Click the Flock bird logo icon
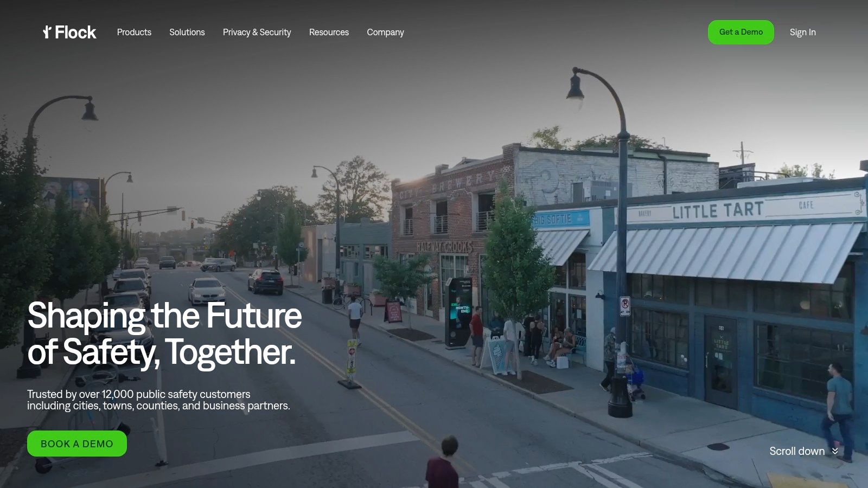This screenshot has width=868, height=488. point(47,32)
